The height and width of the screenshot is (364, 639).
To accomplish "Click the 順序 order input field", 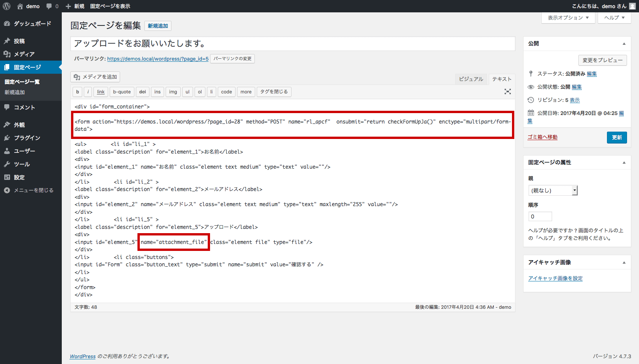I will 540,217.
